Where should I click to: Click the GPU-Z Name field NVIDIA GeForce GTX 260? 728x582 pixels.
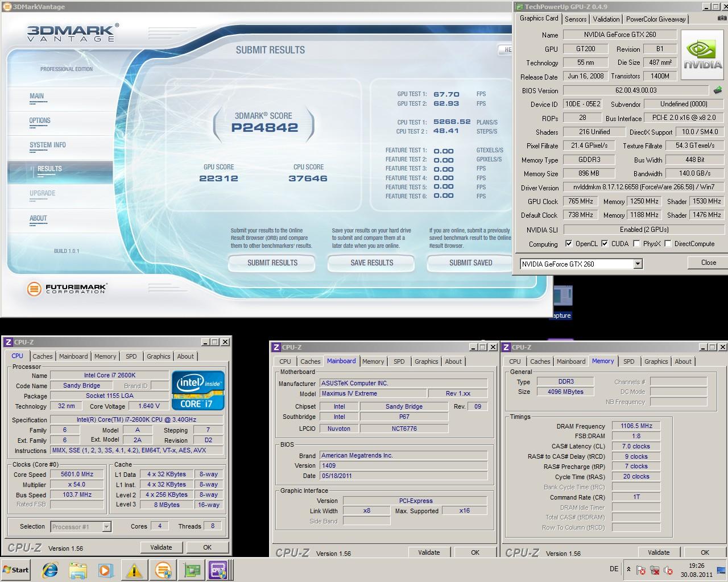620,35
